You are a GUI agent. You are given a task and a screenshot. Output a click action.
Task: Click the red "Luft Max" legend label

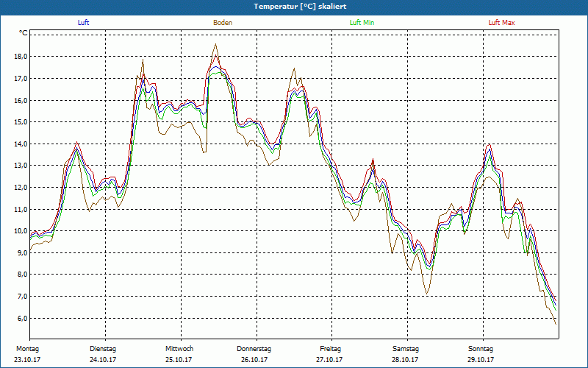pos(501,23)
